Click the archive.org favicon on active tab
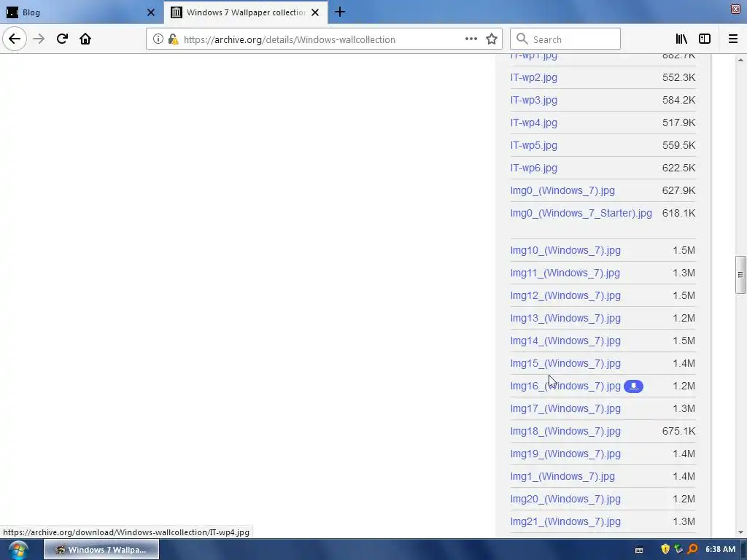The height and width of the screenshot is (560, 747). pos(177,12)
